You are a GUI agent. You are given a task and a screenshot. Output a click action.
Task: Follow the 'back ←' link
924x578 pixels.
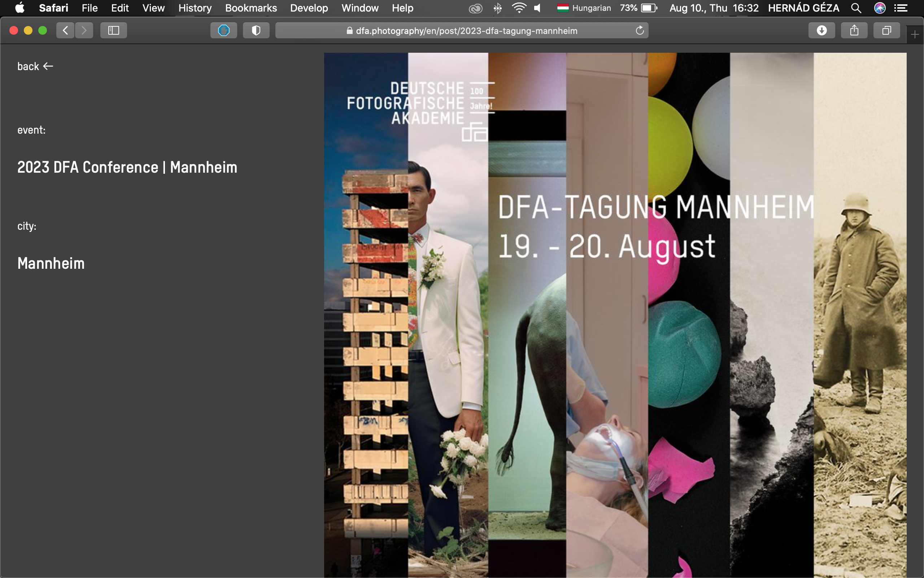point(35,66)
